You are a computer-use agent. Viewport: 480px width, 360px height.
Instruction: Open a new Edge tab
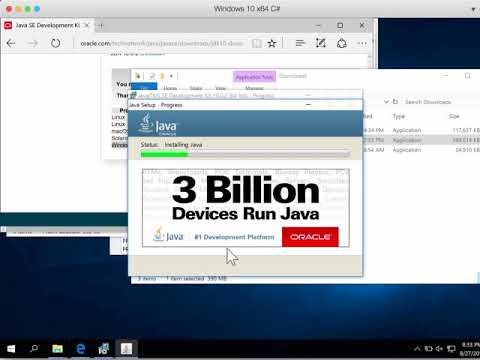pyautogui.click(x=101, y=25)
